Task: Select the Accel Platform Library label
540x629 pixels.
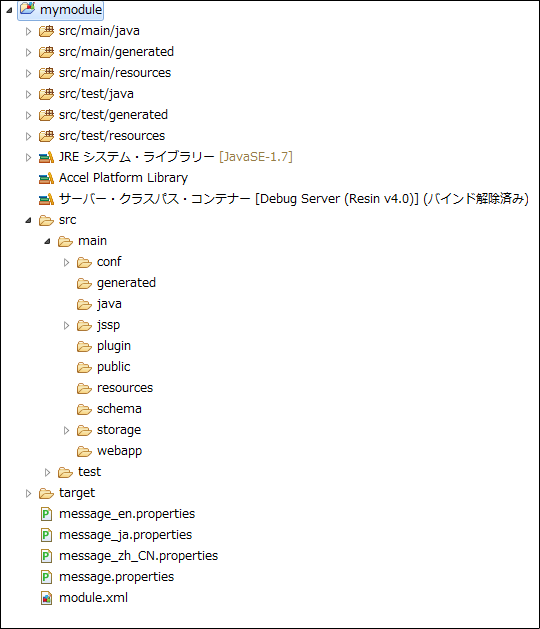Action: (123, 178)
